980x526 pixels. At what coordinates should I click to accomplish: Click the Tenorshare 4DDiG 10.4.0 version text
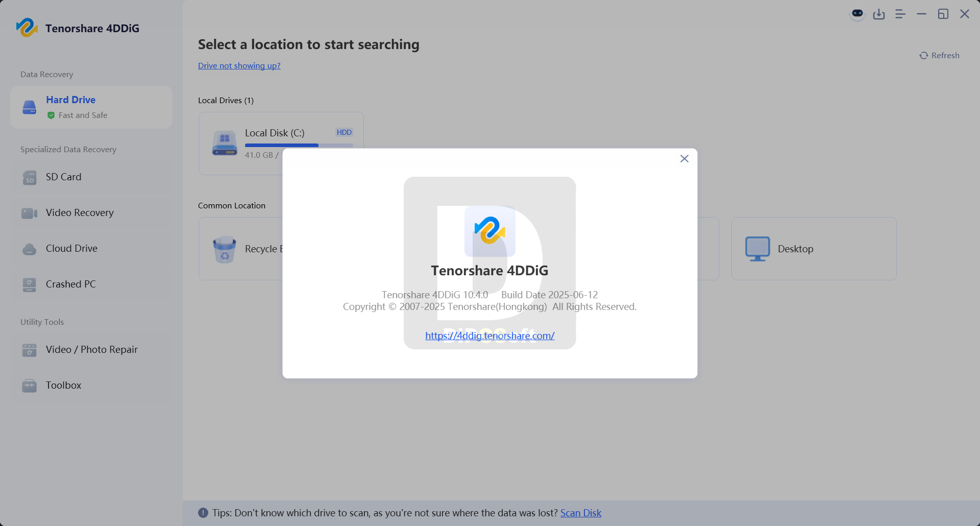click(435, 295)
